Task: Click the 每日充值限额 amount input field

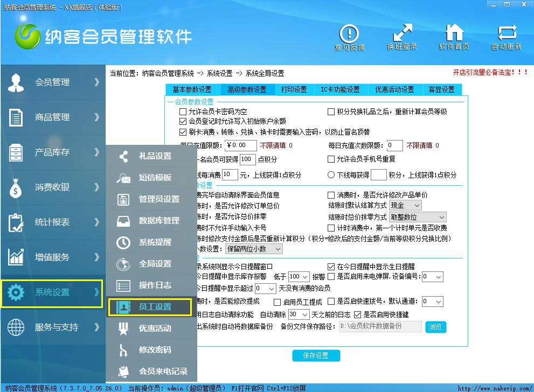Action: (x=241, y=145)
